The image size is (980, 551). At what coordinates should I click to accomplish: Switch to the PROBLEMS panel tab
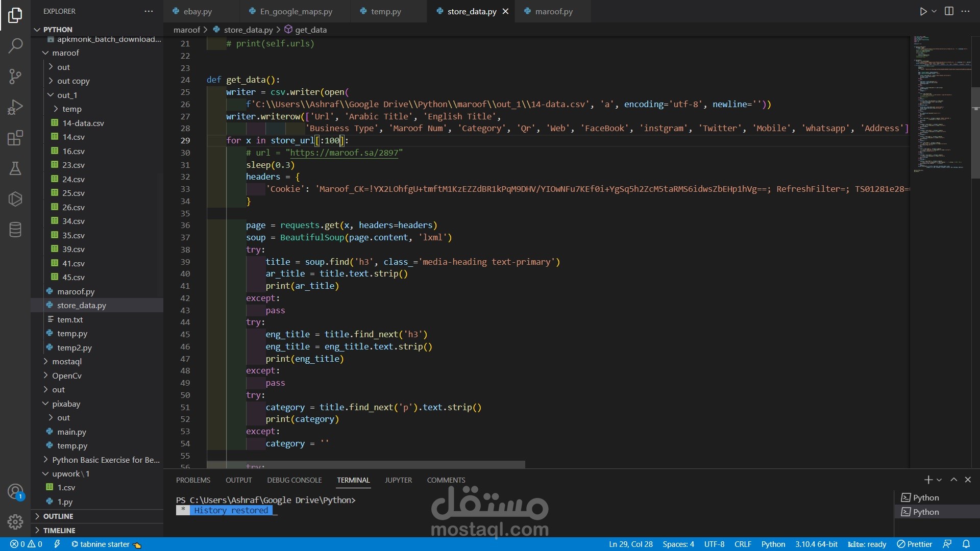tap(193, 480)
